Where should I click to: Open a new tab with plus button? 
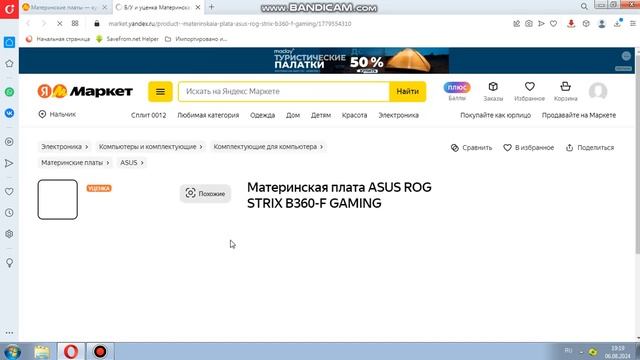(211, 7)
